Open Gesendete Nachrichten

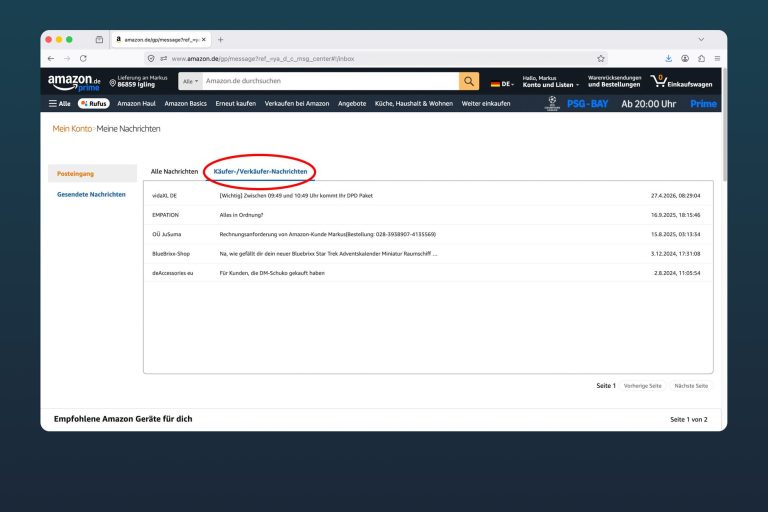tap(91, 195)
